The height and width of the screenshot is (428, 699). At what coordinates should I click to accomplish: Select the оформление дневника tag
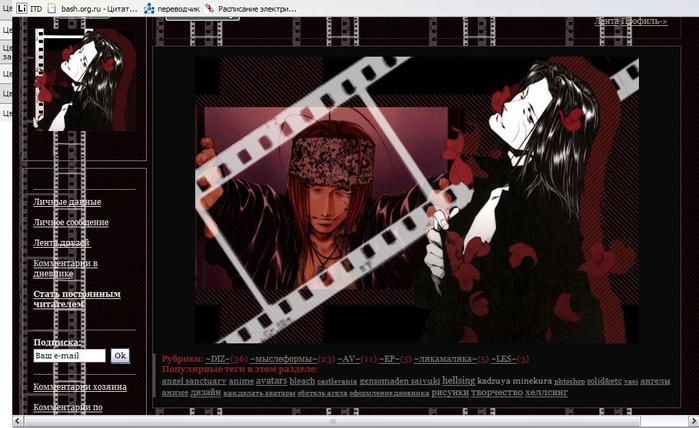(x=389, y=393)
